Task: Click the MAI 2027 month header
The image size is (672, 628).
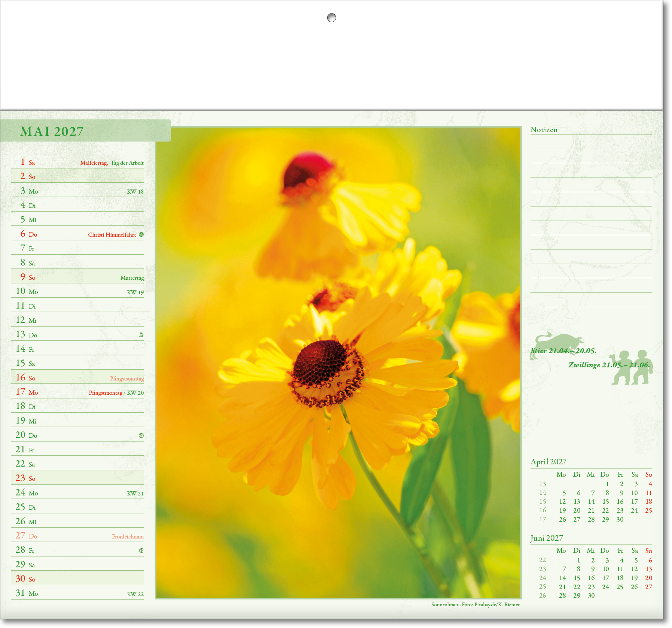Action: [52, 131]
